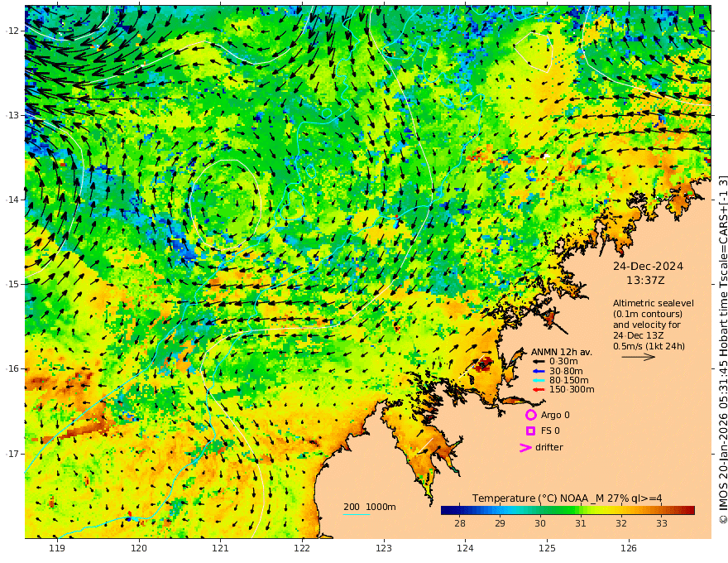Click latitude axis label -13
Screen dimensions: 728x563
pyautogui.click(x=12, y=115)
